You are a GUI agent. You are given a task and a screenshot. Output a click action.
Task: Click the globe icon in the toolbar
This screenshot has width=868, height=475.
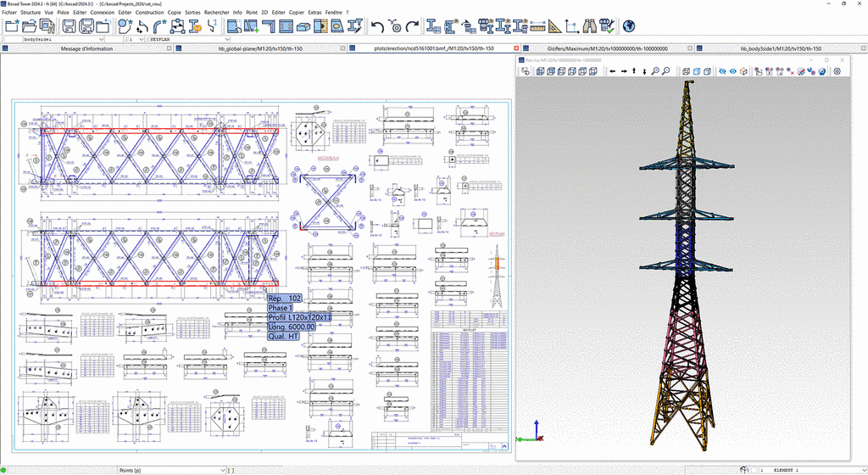(x=629, y=27)
